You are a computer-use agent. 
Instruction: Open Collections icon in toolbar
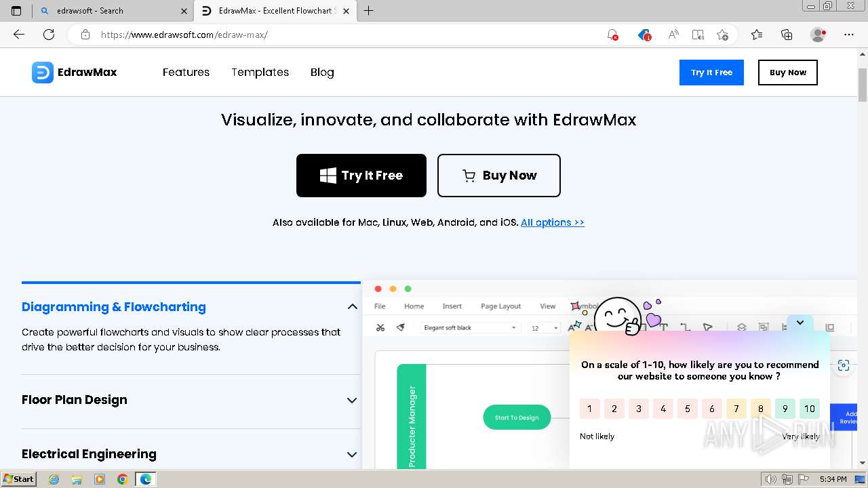(x=787, y=35)
